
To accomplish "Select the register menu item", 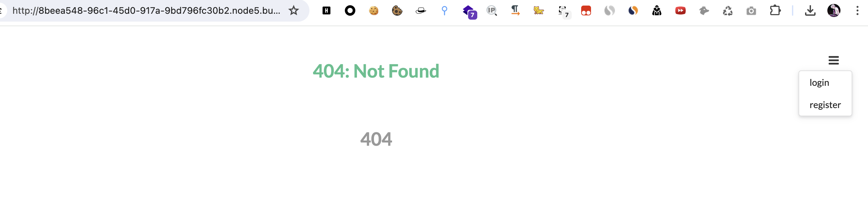I will 825,105.
